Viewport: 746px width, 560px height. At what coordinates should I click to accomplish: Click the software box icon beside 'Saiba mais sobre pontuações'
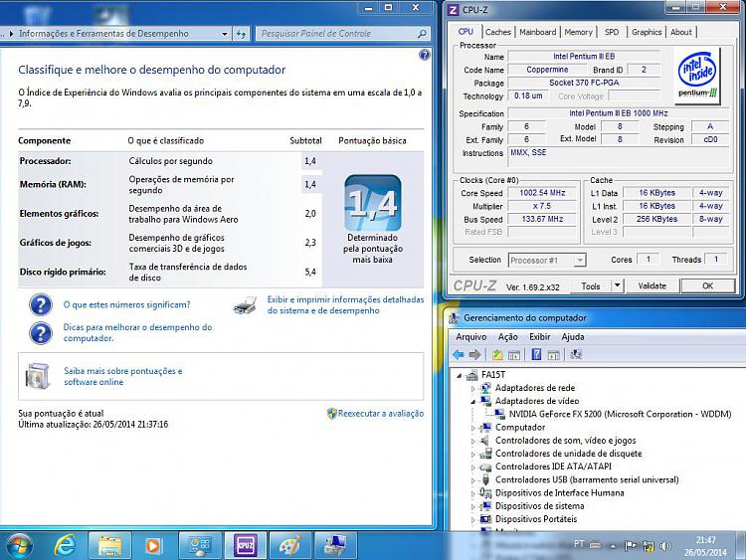[x=38, y=376]
